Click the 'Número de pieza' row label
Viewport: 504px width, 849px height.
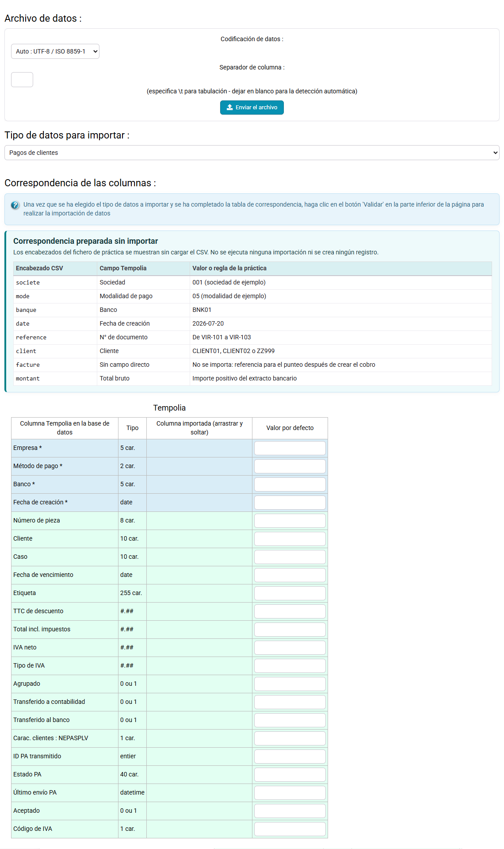[x=37, y=520]
